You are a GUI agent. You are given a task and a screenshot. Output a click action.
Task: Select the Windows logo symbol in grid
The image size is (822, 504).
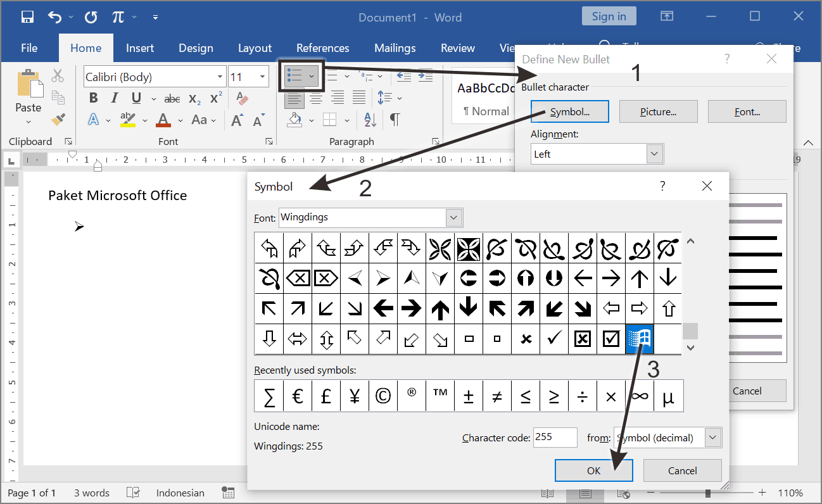640,339
